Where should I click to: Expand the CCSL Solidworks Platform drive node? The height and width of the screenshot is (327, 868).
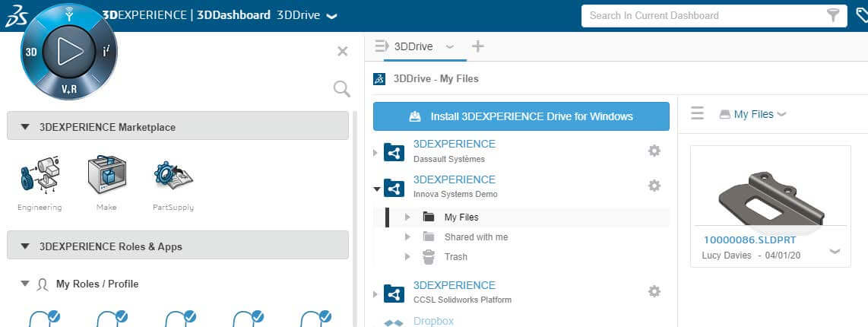[375, 294]
